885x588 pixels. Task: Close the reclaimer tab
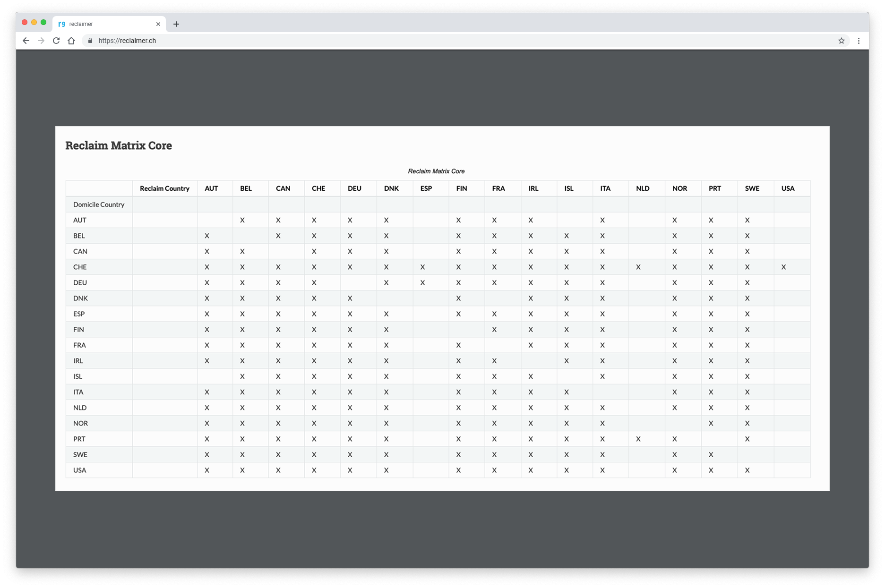tap(158, 24)
